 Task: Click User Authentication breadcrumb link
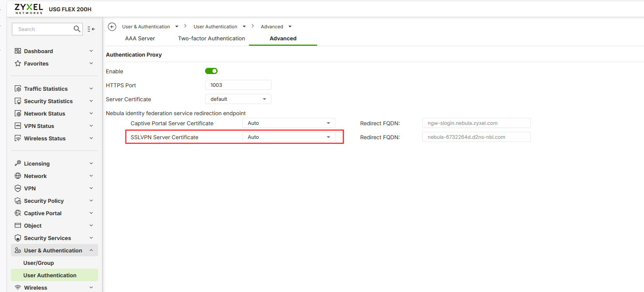click(216, 27)
